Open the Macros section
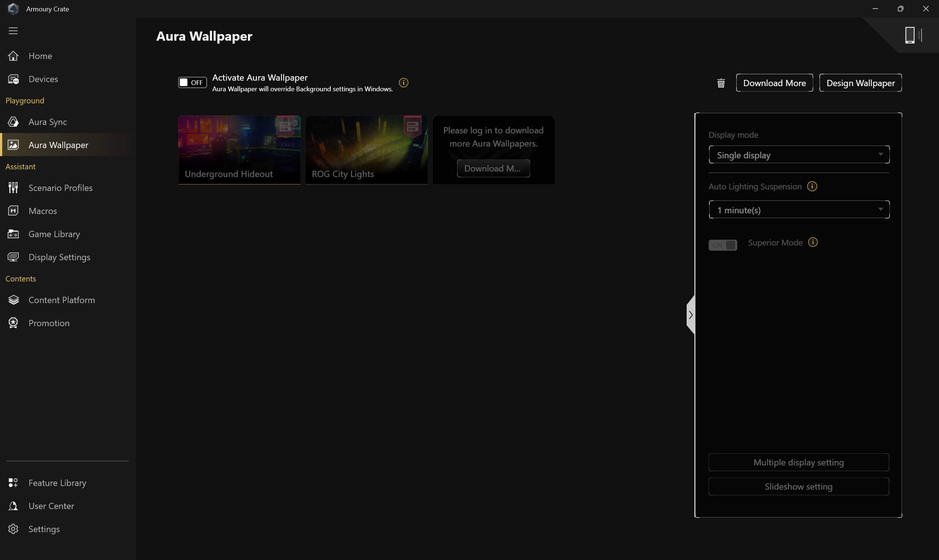This screenshot has height=560, width=939. click(x=68, y=211)
